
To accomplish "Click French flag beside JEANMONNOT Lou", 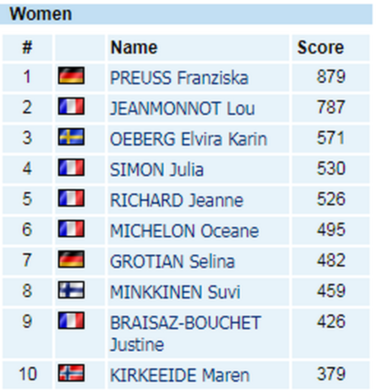I will click(x=71, y=106).
